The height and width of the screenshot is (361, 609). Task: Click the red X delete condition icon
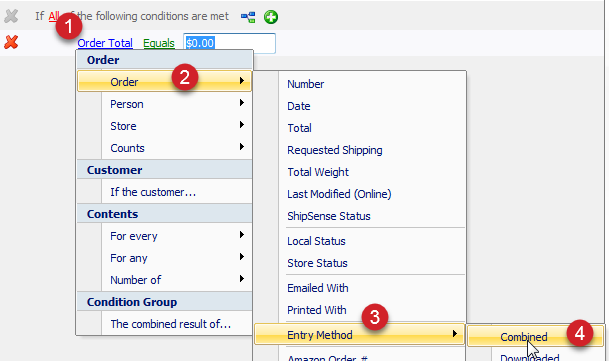(x=11, y=42)
